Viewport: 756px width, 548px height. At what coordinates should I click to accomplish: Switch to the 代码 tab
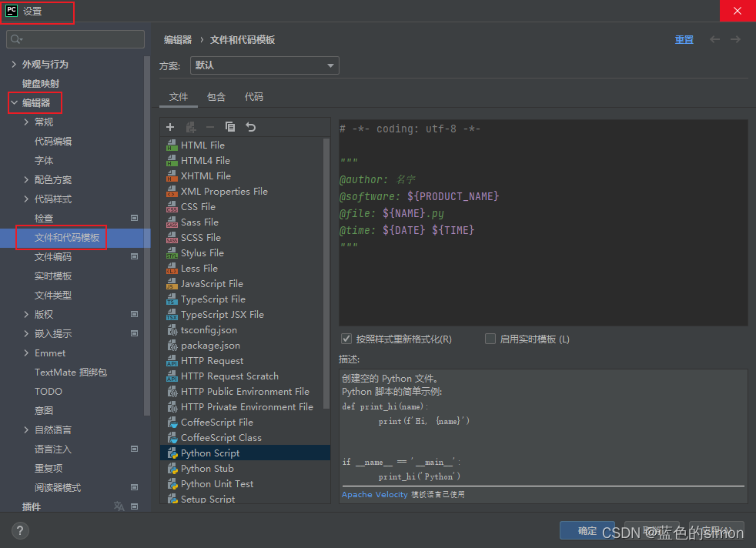click(254, 97)
